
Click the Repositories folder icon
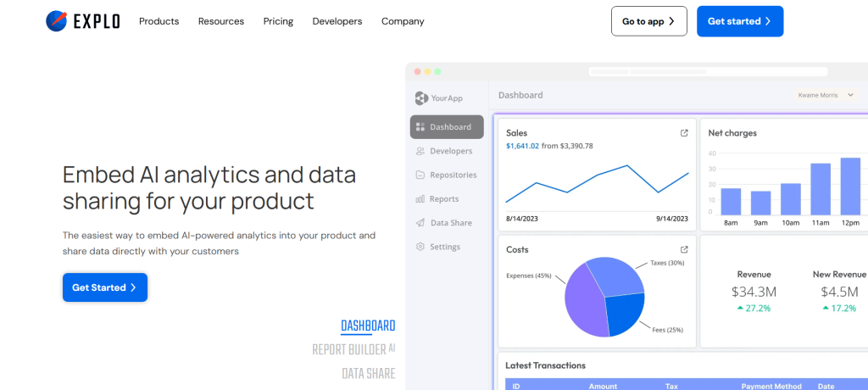pos(420,175)
